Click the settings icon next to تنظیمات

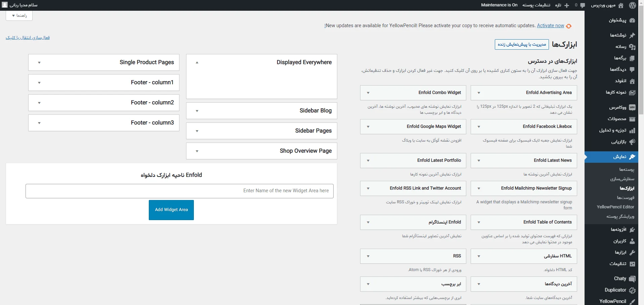(x=632, y=264)
